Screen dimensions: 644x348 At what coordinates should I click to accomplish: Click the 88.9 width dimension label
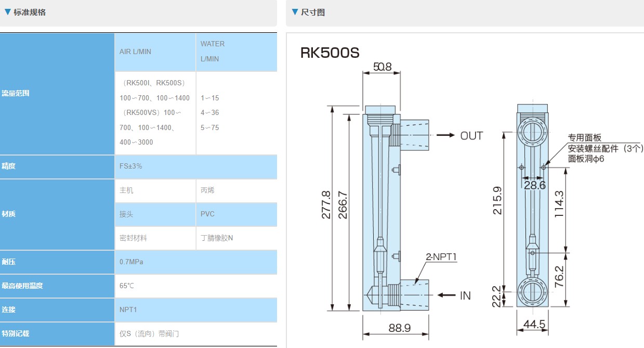pyautogui.click(x=399, y=327)
